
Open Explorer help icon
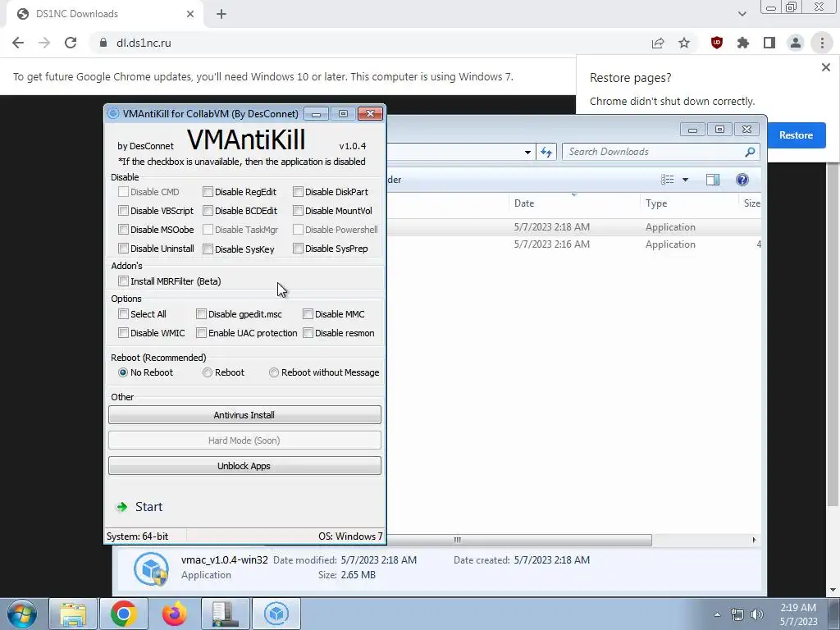[x=742, y=180]
